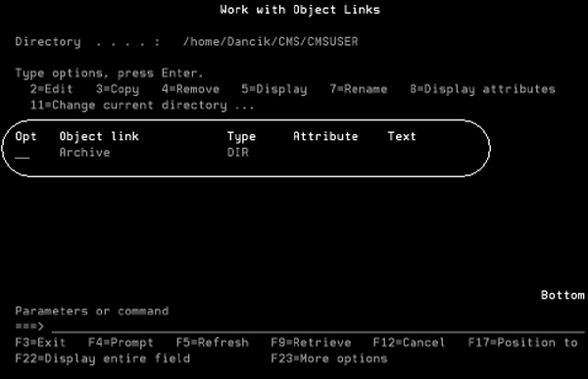Image resolution: width=588 pixels, height=379 pixels.
Task: Click the directory path /home/Dancik/CMS/CMSUSER
Action: [270, 41]
